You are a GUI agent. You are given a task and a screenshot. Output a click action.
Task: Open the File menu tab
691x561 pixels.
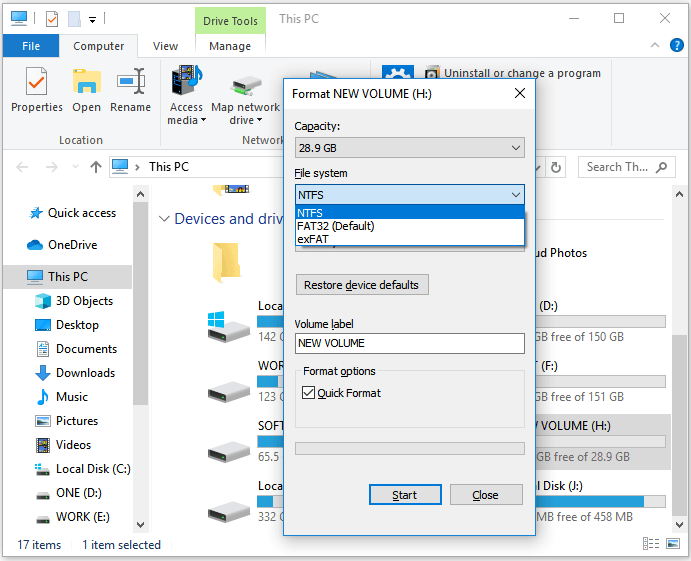(31, 46)
